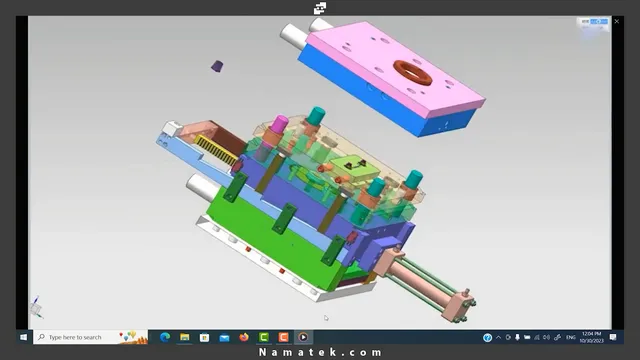This screenshot has width=640, height=360.
Task: Click the blue help icon in system tray
Action: click(487, 338)
